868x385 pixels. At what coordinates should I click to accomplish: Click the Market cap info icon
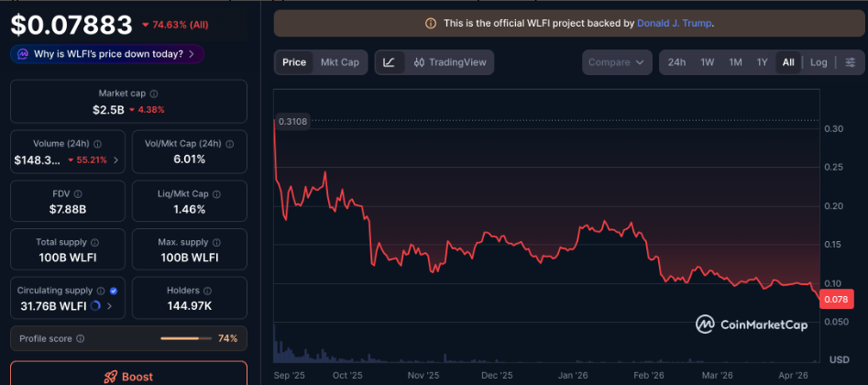pos(154,94)
